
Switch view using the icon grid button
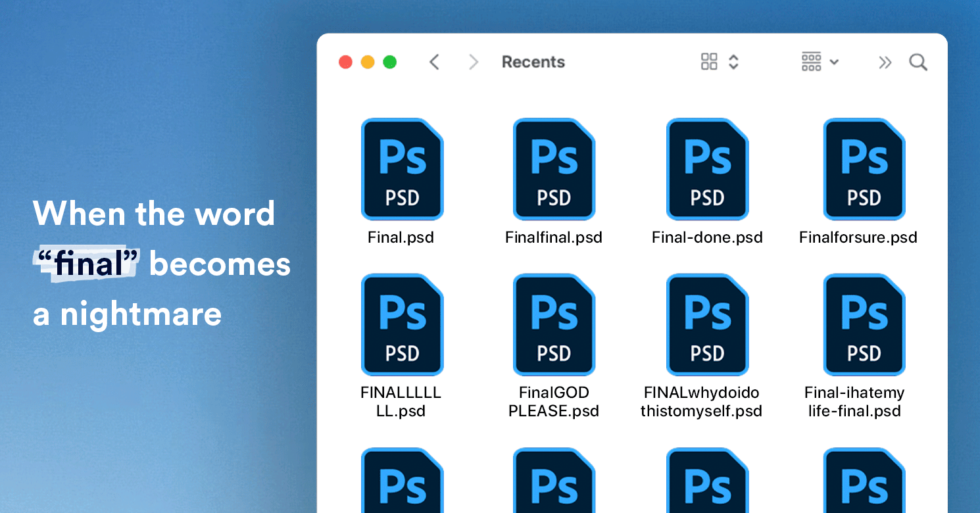(709, 62)
